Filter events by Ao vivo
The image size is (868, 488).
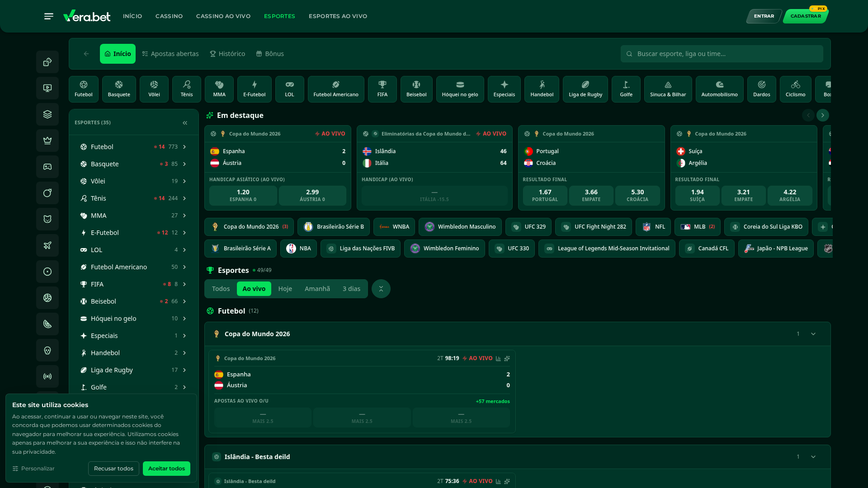point(254,289)
